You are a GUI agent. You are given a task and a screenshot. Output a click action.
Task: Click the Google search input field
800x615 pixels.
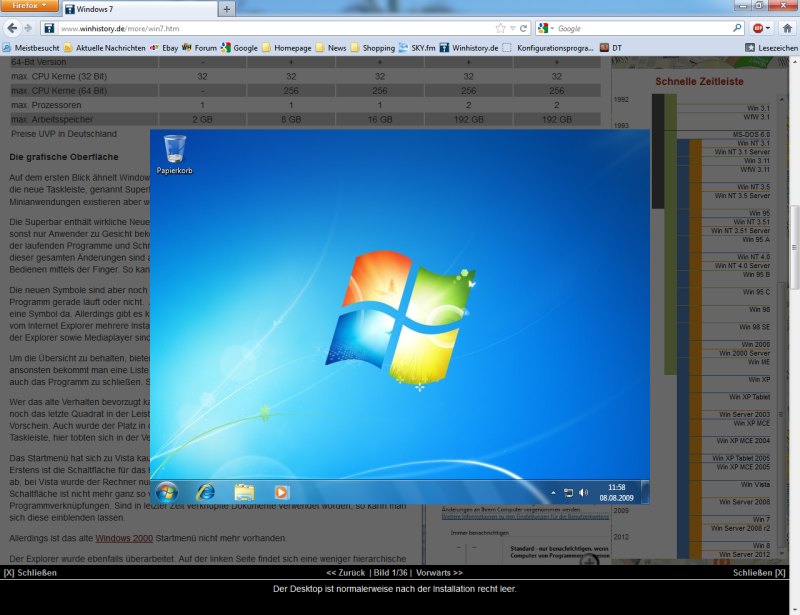point(643,29)
